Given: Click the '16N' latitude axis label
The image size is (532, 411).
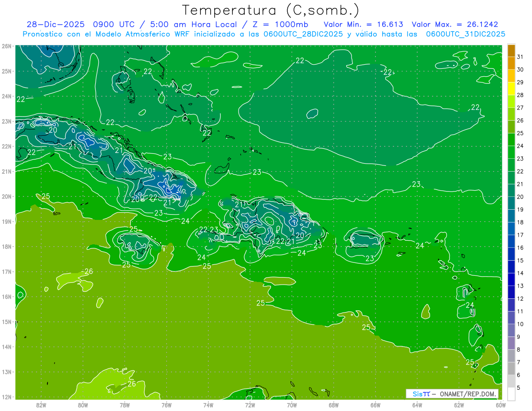Looking at the screenshot, I should coord(6,297).
